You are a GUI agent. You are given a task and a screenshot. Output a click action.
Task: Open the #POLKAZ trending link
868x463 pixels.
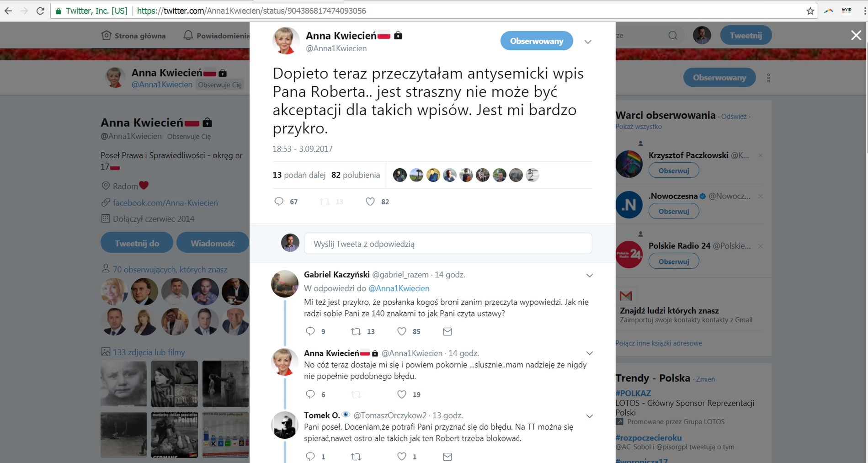(633, 393)
